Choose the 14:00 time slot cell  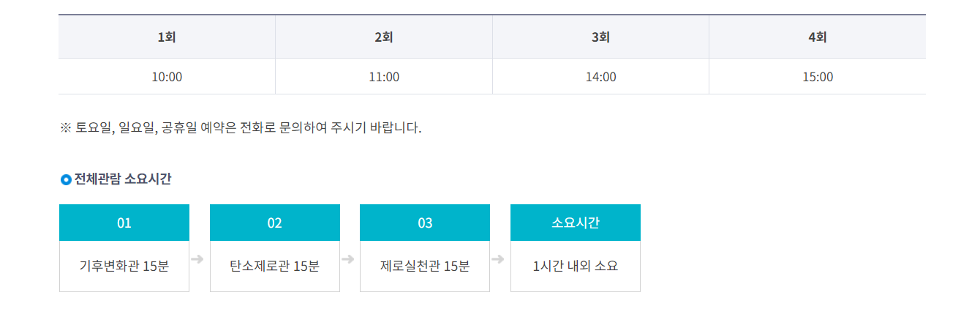click(600, 77)
